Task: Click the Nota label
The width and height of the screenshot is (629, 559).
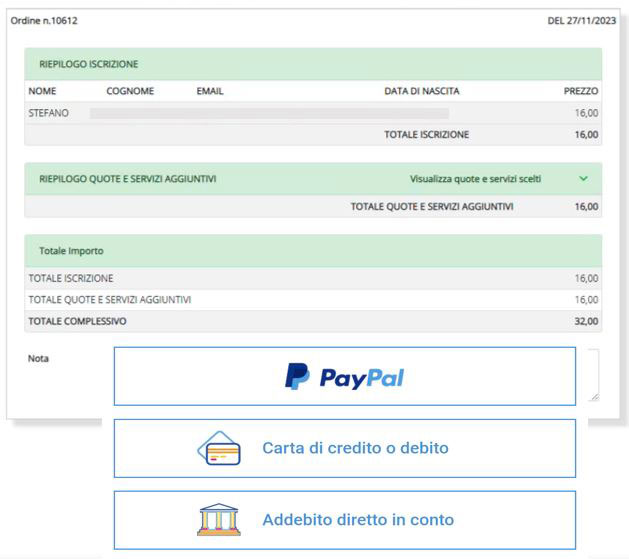Action: coord(38,358)
